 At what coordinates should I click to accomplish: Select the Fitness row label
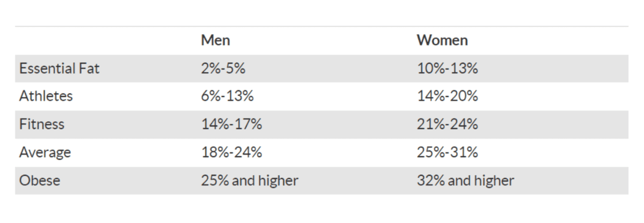pyautogui.click(x=41, y=124)
